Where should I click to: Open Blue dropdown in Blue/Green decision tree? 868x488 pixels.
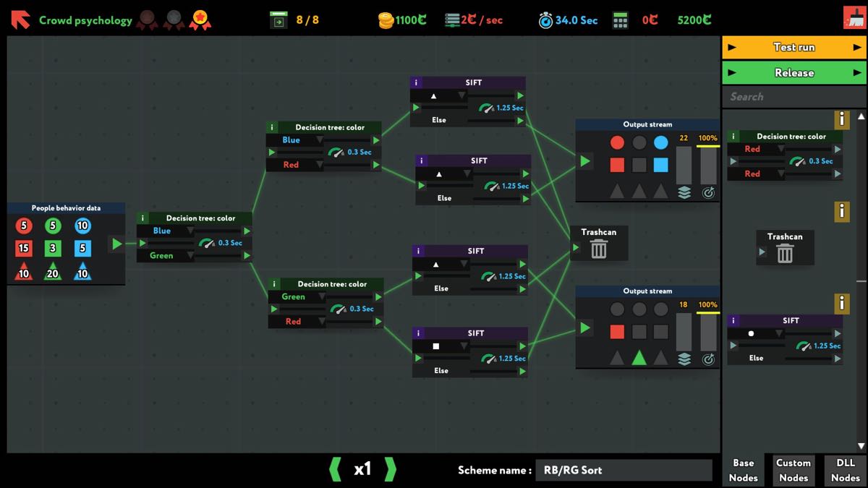click(x=166, y=231)
